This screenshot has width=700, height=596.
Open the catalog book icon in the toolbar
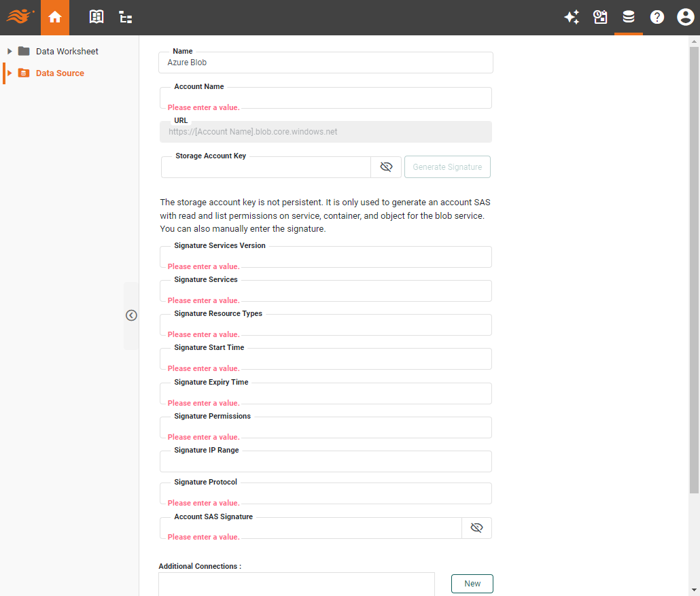tap(97, 17)
